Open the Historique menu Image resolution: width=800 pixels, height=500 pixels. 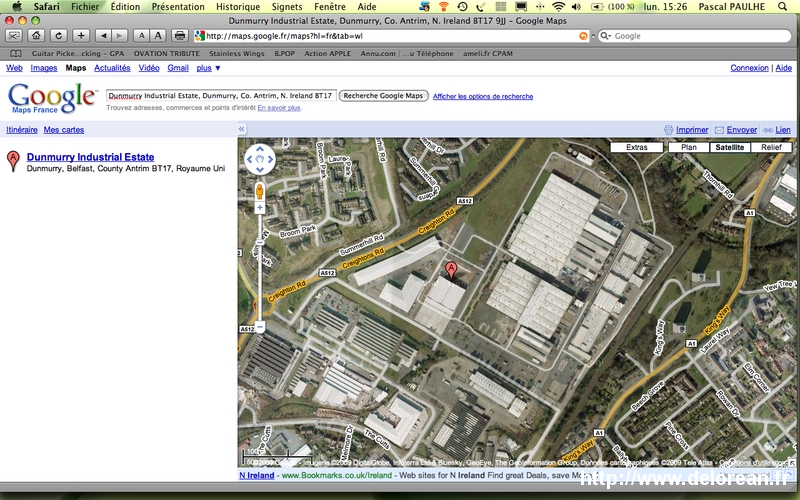(x=238, y=7)
